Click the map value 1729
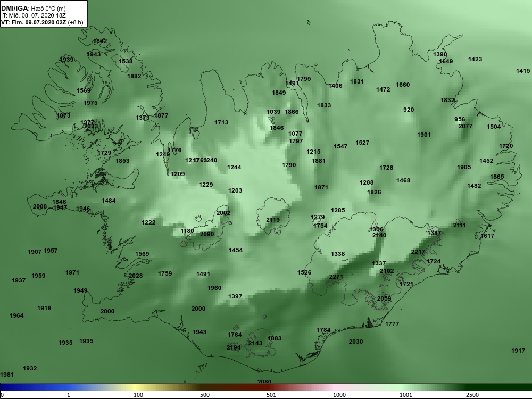Image resolution: width=532 pixels, height=399 pixels. pos(104,153)
